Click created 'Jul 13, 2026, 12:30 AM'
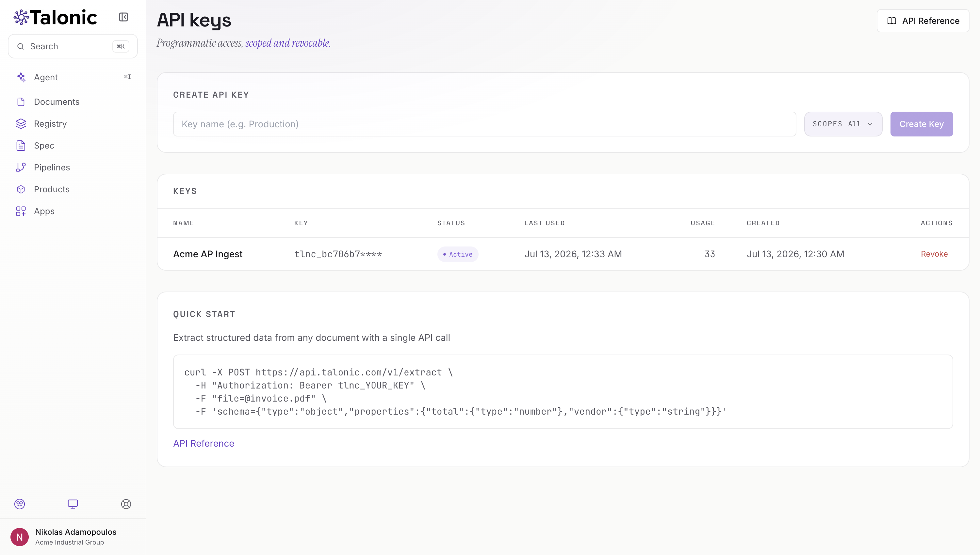Viewport: 980px width, 555px height. tap(795, 254)
